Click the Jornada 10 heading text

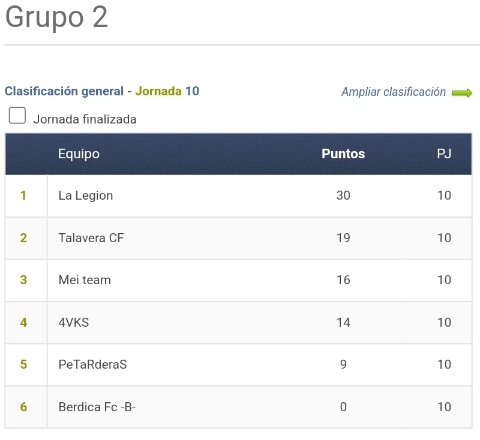coord(167,91)
